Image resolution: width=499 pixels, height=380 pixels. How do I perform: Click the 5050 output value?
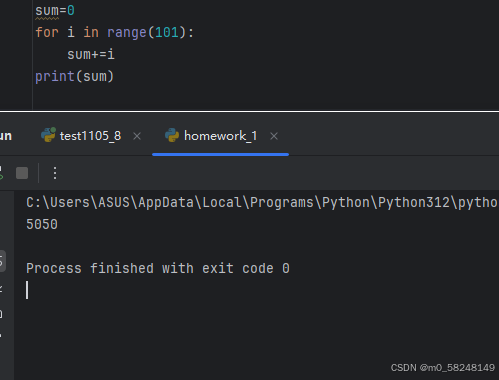click(x=42, y=224)
